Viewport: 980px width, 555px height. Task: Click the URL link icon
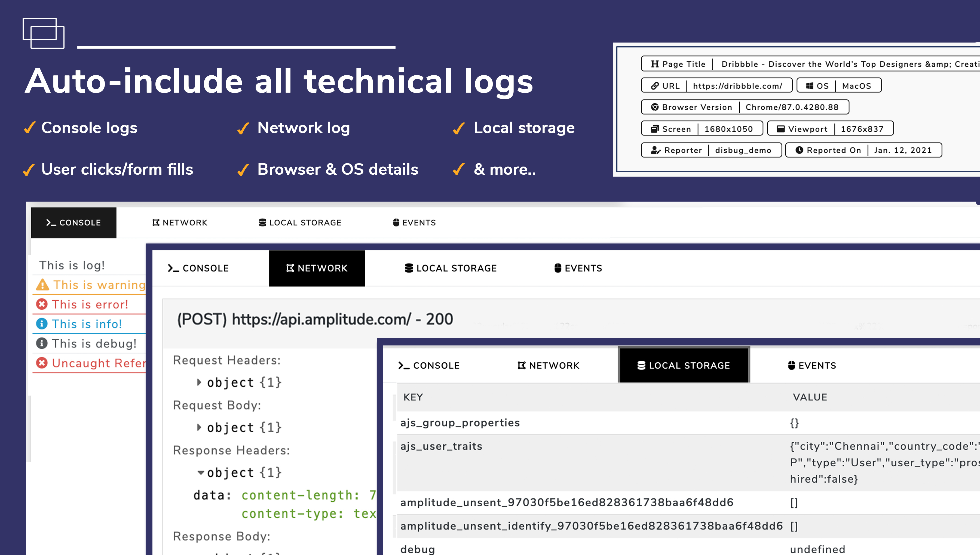click(655, 86)
